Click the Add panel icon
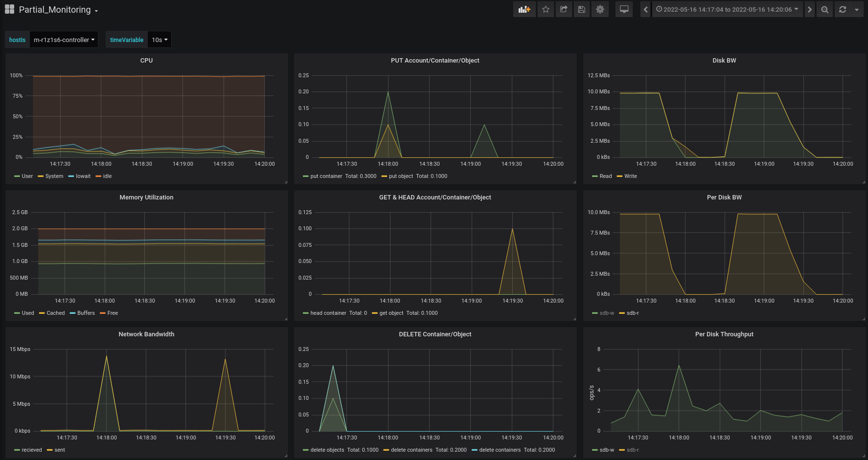This screenshot has width=868, height=460. pos(524,9)
